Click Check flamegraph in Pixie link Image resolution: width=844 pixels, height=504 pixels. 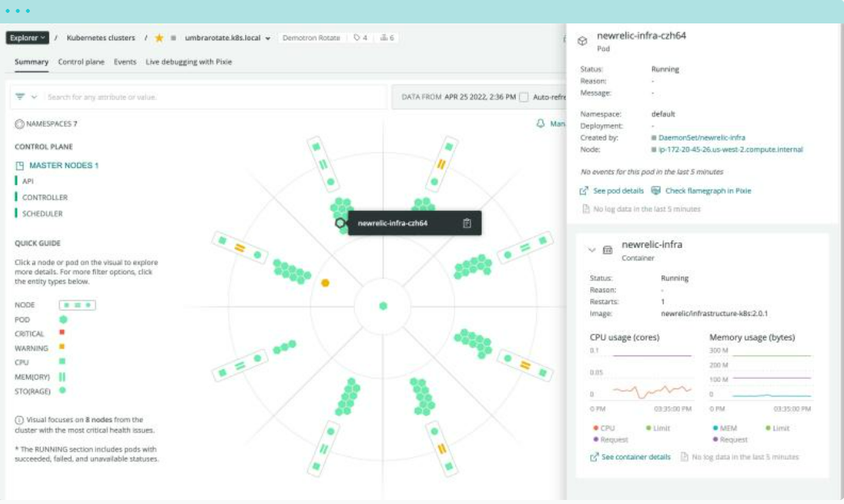tap(708, 191)
